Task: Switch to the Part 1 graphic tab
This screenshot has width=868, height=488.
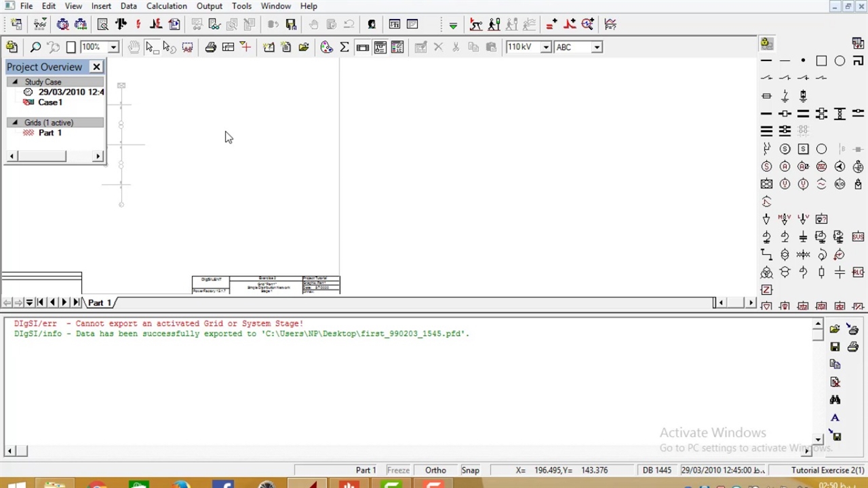Action: [x=100, y=303]
